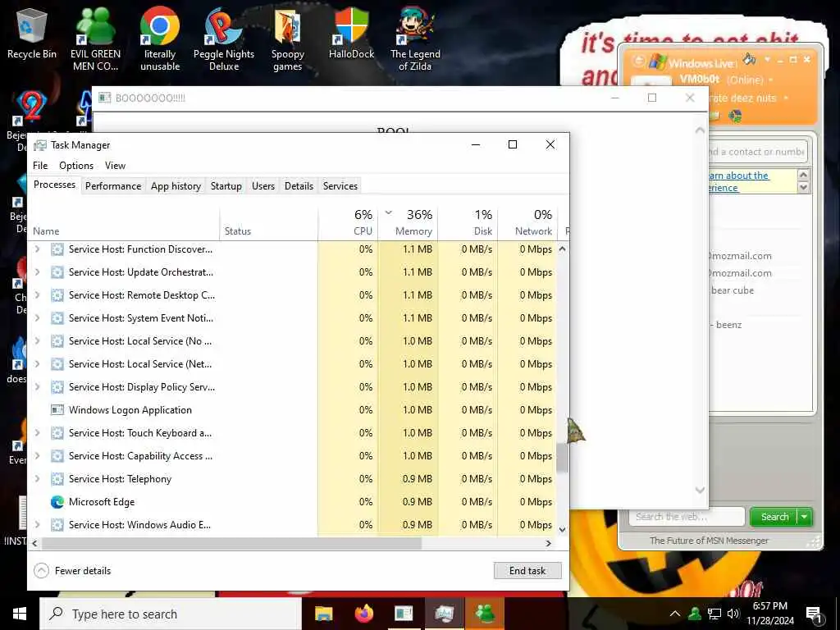Click the process list vertical scrollbar thumb
Screen dimensions: 840x630
[562, 458]
